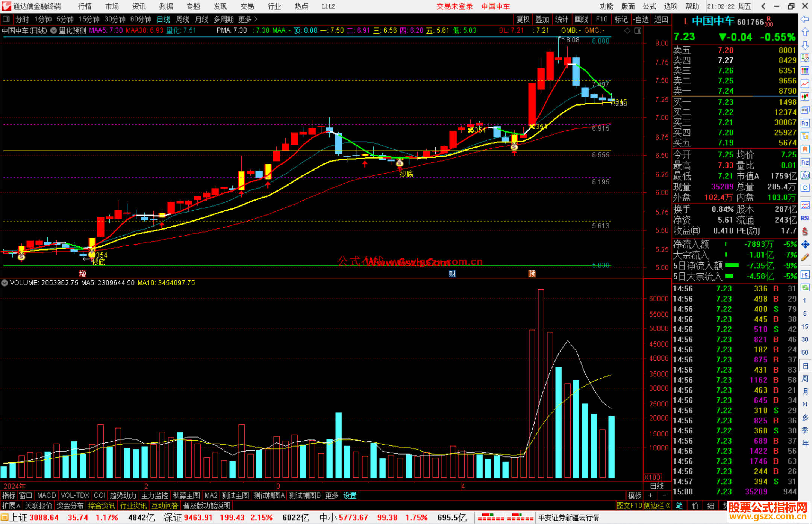Expand the 扩展 panel at bottom left
Screen dimensions: 812x524
[11, 506]
